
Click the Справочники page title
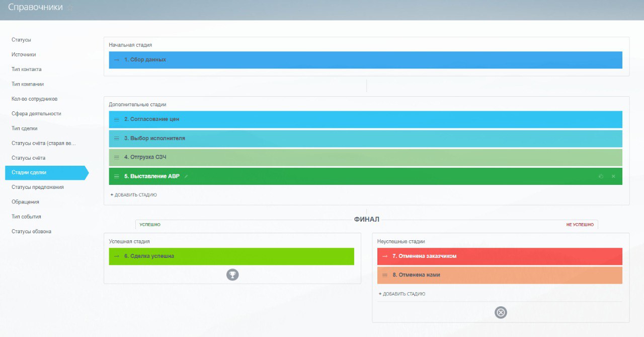(x=36, y=8)
